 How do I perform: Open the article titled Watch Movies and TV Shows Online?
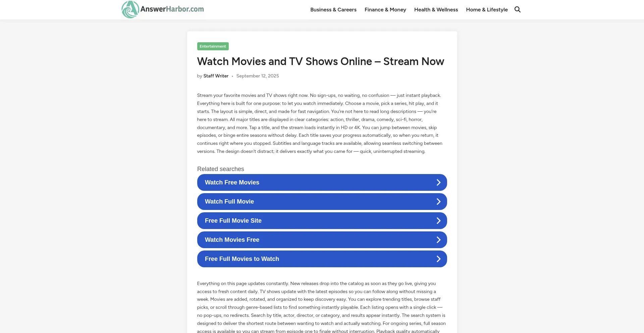tap(320, 61)
